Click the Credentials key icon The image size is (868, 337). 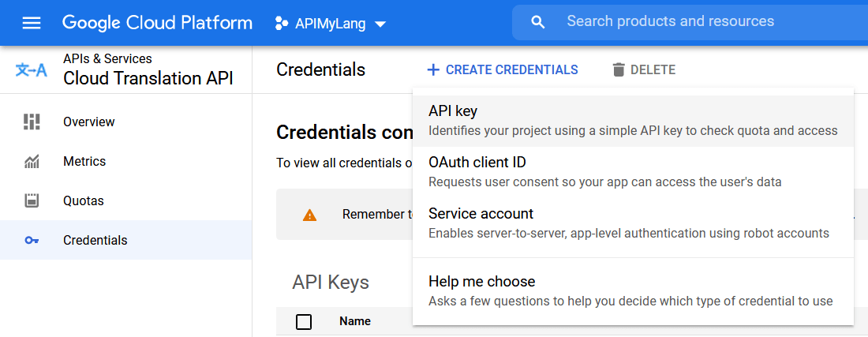click(32, 240)
